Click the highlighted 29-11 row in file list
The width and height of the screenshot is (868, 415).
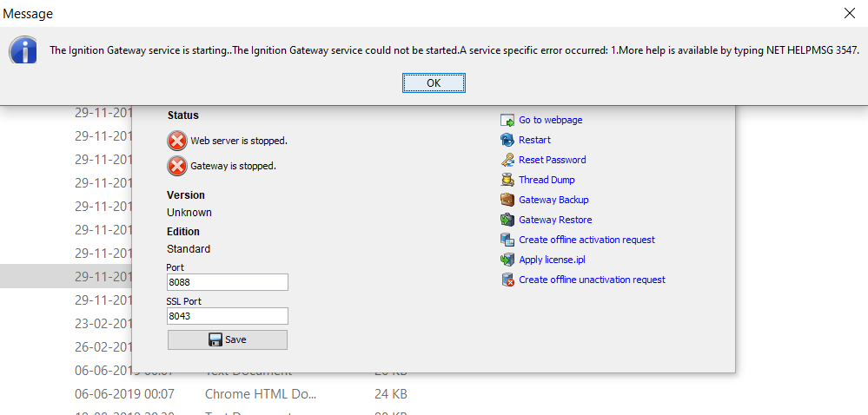(x=66, y=276)
